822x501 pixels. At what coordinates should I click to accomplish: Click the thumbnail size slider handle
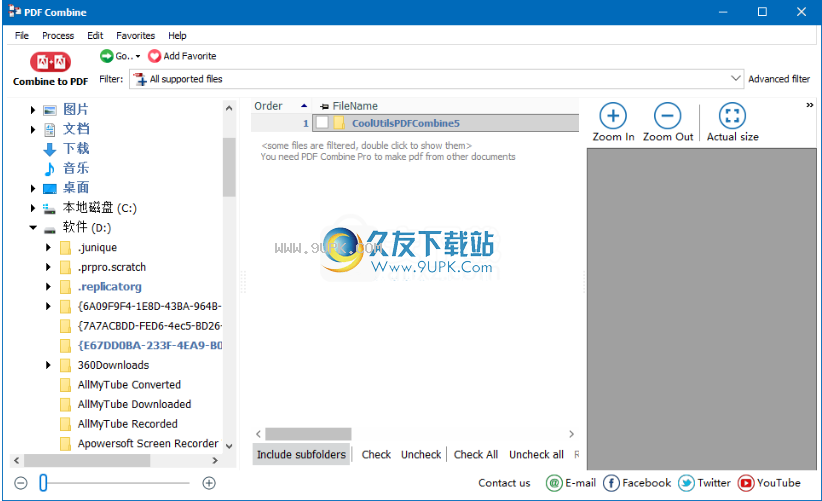click(x=44, y=483)
